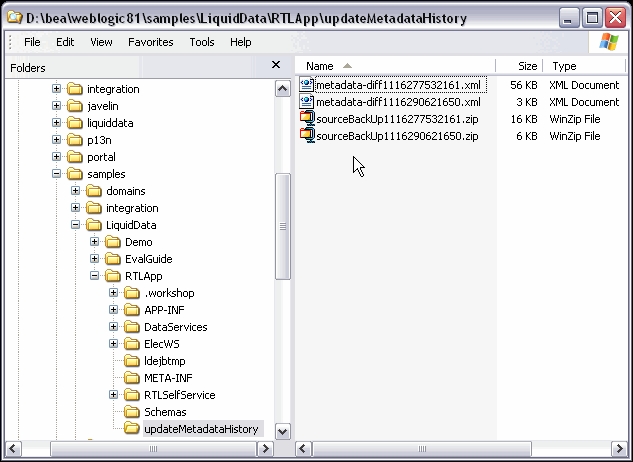
Task: Expand the javelin tree node
Action: (x=57, y=106)
